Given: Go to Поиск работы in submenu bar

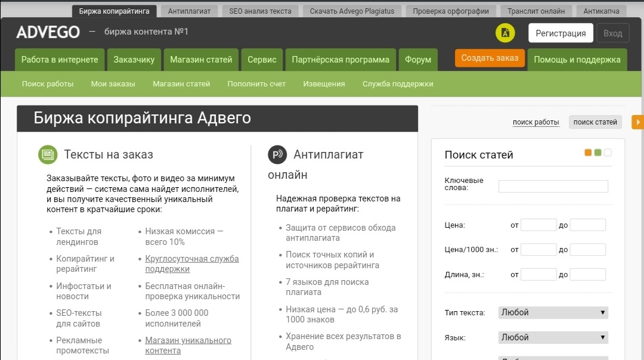Looking at the screenshot, I should [48, 83].
